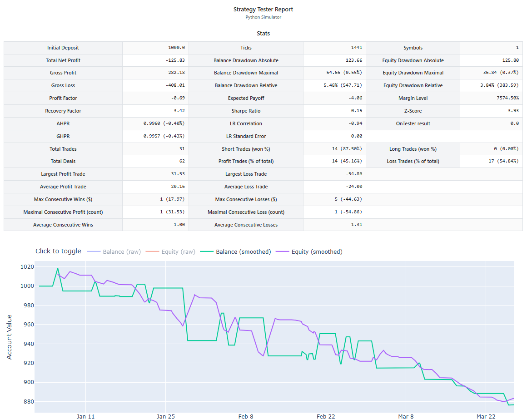
Task: Select the Total Net Profit value cell
Action: (155, 60)
